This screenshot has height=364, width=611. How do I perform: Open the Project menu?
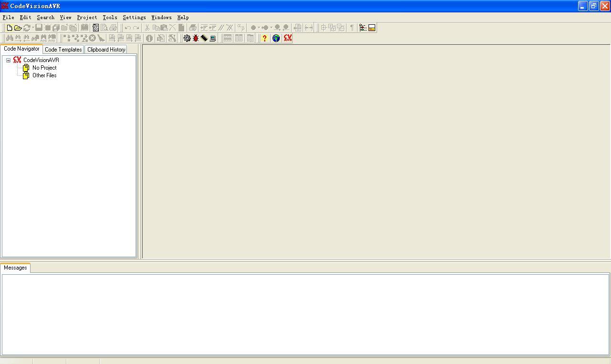coord(87,17)
